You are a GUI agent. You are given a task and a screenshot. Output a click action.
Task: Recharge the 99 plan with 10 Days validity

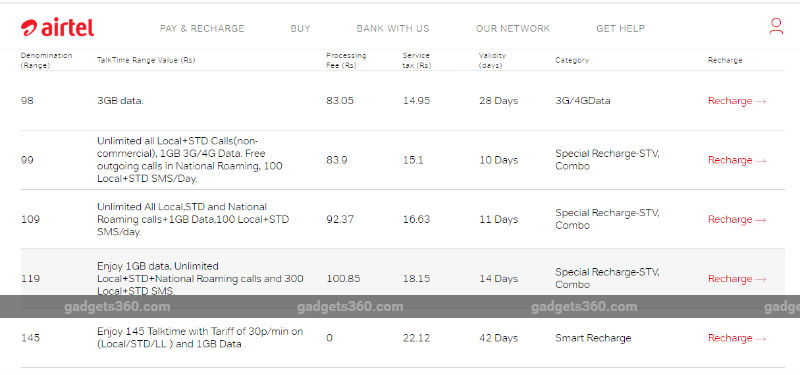pos(737,160)
